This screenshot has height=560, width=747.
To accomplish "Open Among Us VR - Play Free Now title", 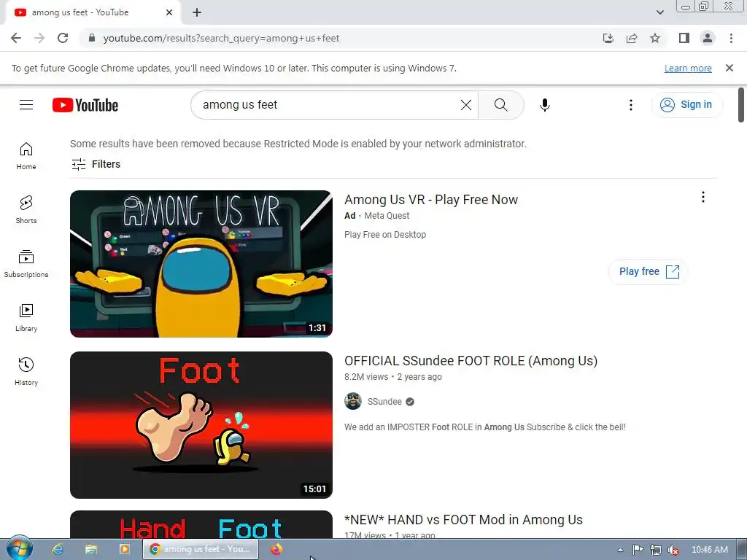I will click(x=430, y=200).
